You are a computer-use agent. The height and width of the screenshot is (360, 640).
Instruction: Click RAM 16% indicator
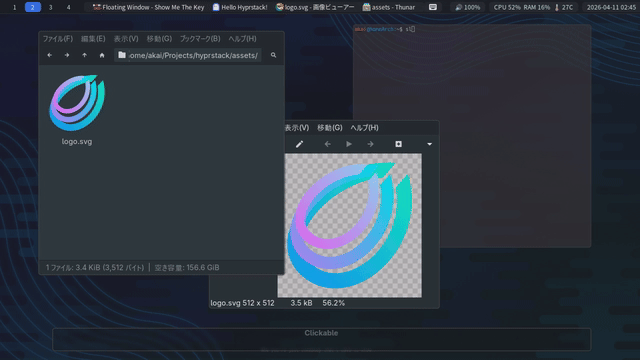[536, 7]
